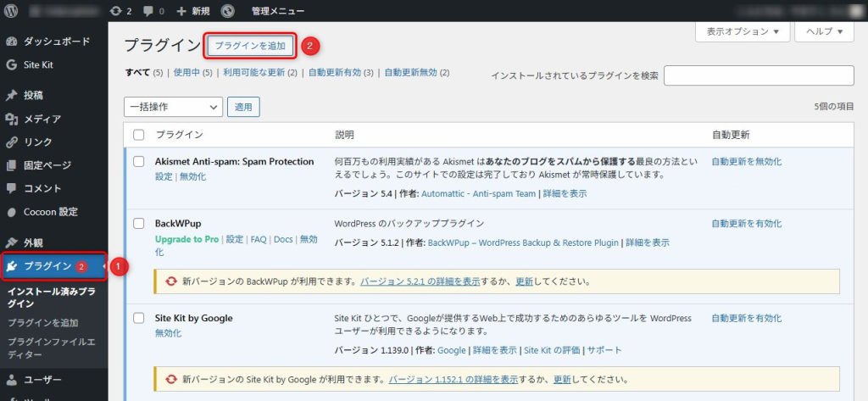This screenshot has height=401, width=868.
Task: Tick the BackWPup plugin checkbox
Action: pyautogui.click(x=139, y=224)
